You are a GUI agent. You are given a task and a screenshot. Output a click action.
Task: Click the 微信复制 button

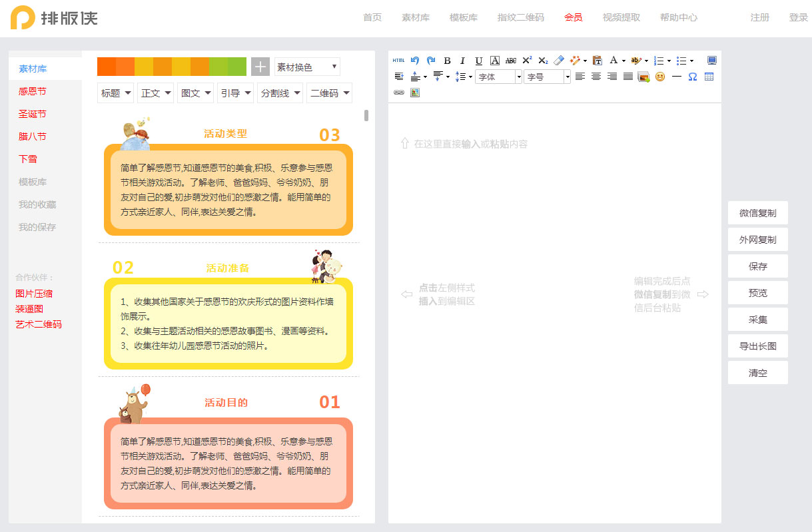click(x=757, y=212)
